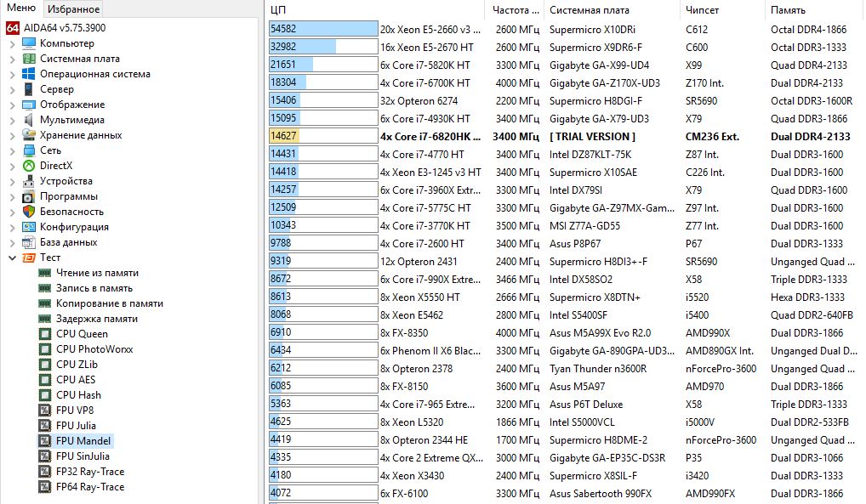Image resolution: width=866 pixels, height=504 pixels.
Task: Select the 20x Xeon E5-2660 v3 row
Action: point(566,29)
